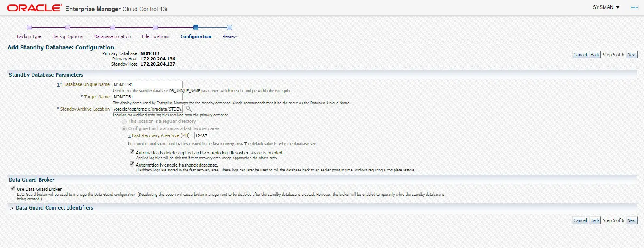
Task: Click the train node above Backup Options
Action: click(68, 28)
